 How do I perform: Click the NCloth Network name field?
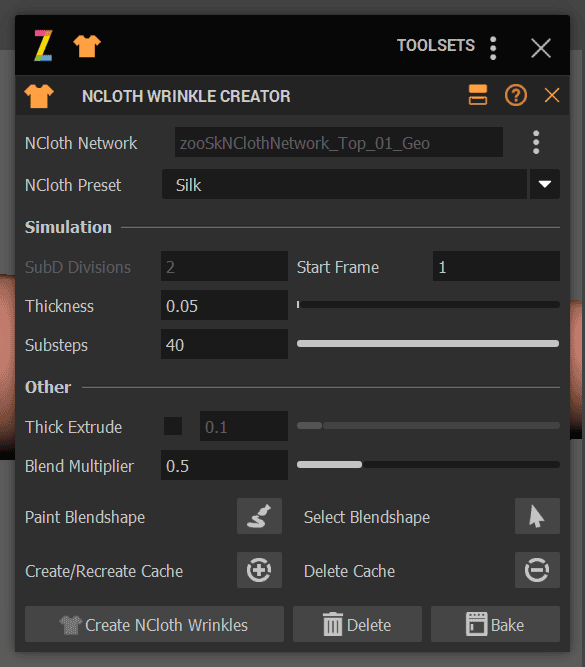[339, 143]
